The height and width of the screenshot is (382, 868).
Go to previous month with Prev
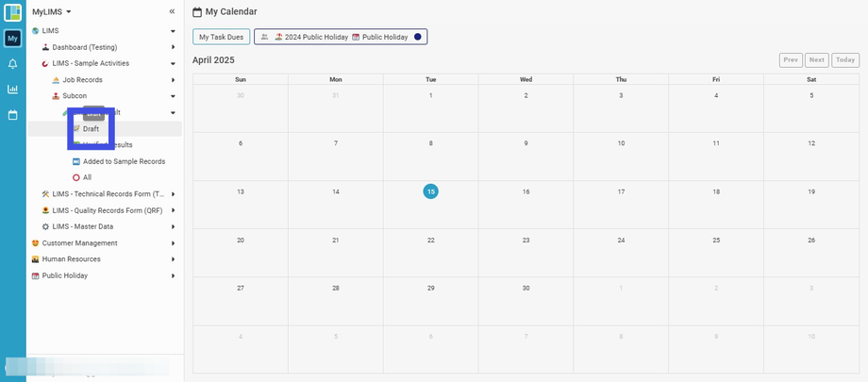coord(791,59)
